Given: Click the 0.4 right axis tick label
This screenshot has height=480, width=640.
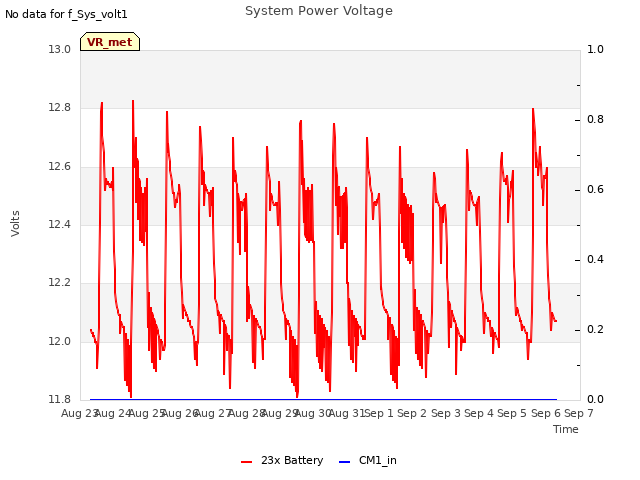Looking at the screenshot, I should (x=595, y=260).
